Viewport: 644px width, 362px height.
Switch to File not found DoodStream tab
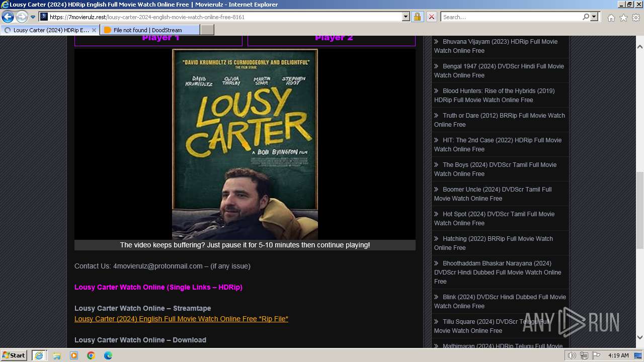coord(149,30)
